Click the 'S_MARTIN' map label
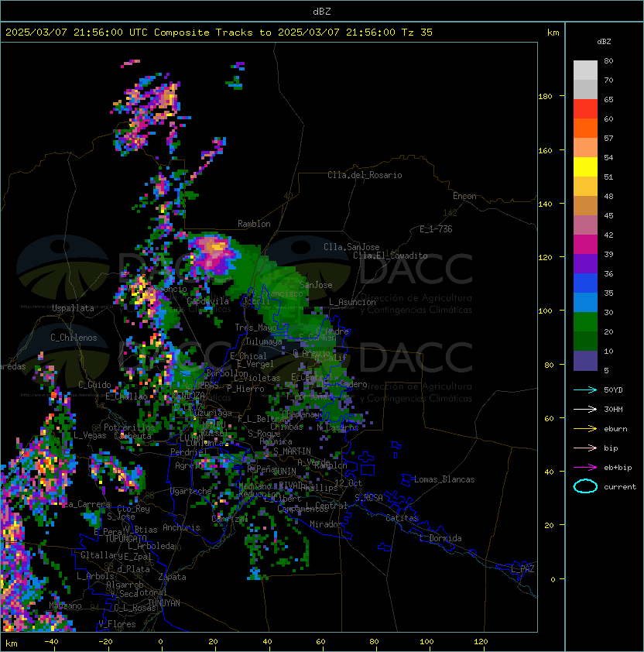Viewport: 644px width, 652px height. tap(292, 451)
